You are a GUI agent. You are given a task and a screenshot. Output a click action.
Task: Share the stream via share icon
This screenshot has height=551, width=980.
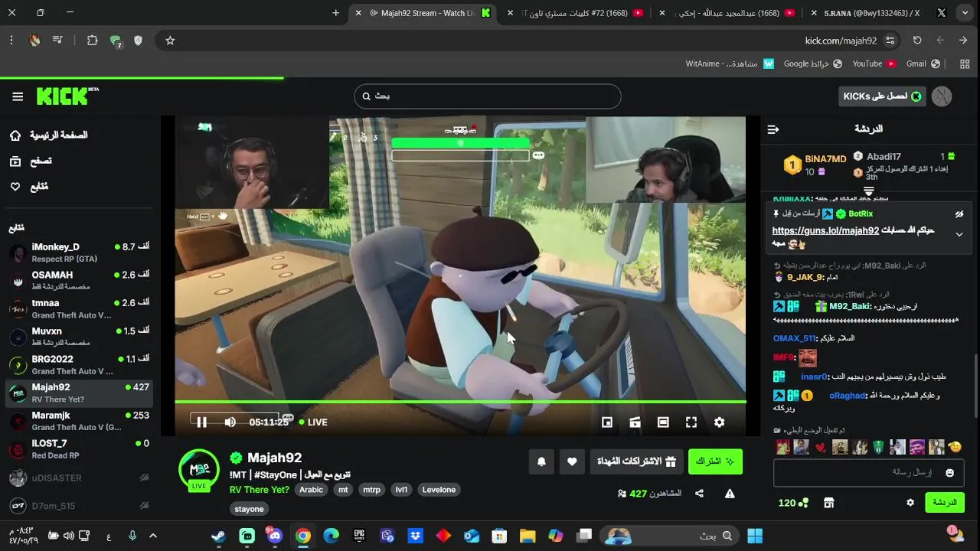[x=699, y=494]
